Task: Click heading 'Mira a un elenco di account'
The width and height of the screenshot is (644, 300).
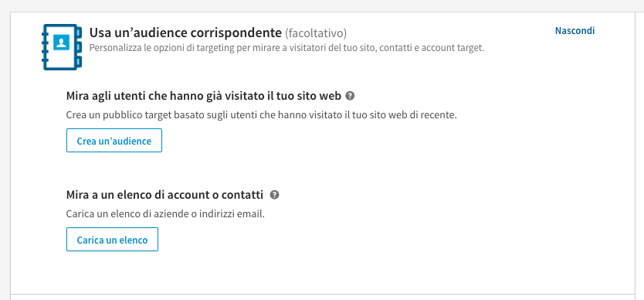Action: [x=164, y=195]
